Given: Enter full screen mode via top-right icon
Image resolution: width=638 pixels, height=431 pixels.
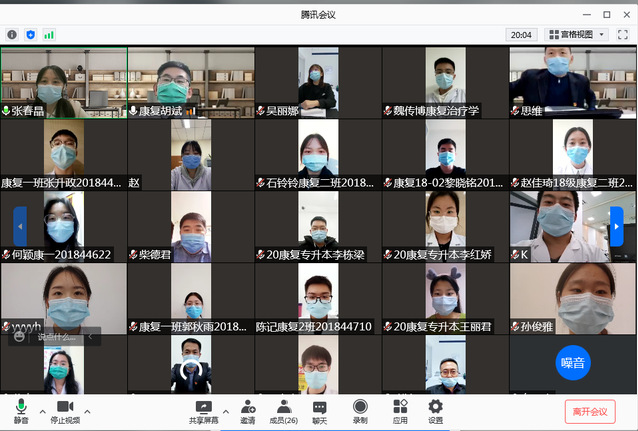Looking at the screenshot, I should tap(622, 34).
